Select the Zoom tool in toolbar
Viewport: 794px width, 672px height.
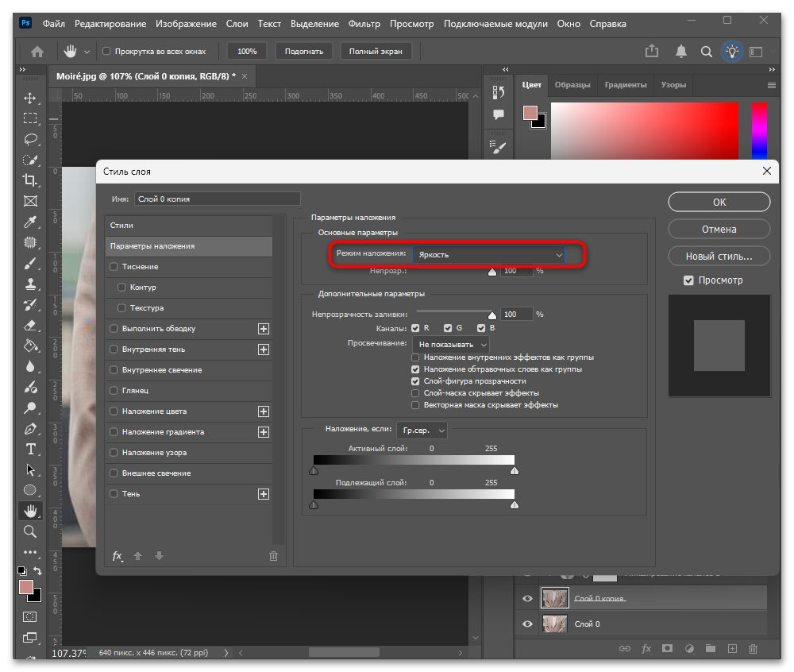pos(30,531)
